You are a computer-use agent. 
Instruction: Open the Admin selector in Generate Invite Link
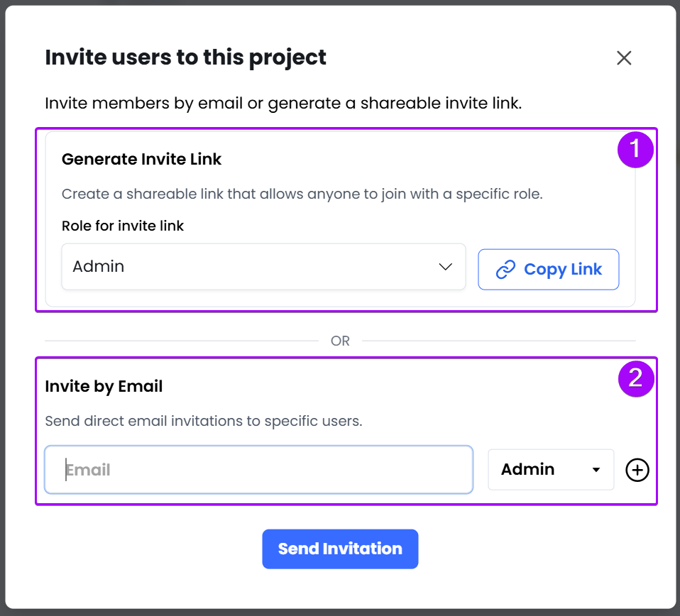click(x=263, y=267)
